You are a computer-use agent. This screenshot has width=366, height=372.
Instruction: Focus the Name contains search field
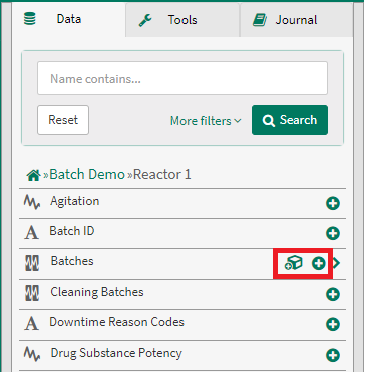coord(182,78)
